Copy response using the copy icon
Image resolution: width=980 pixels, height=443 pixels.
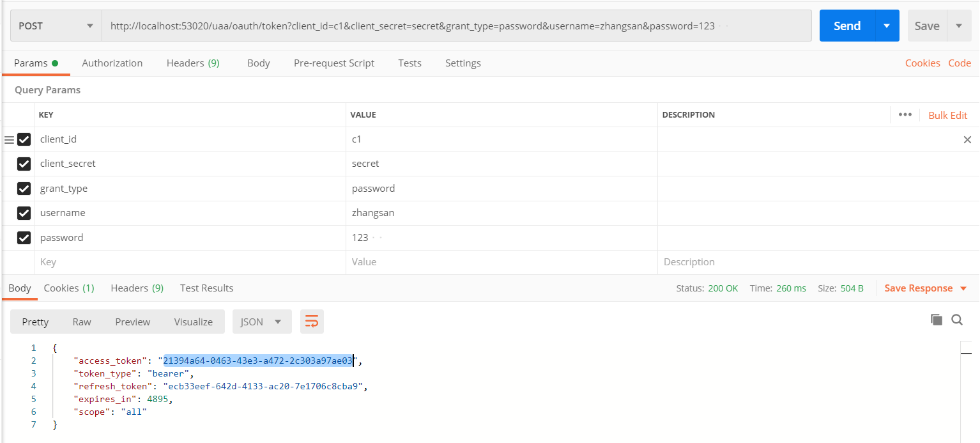(x=937, y=320)
